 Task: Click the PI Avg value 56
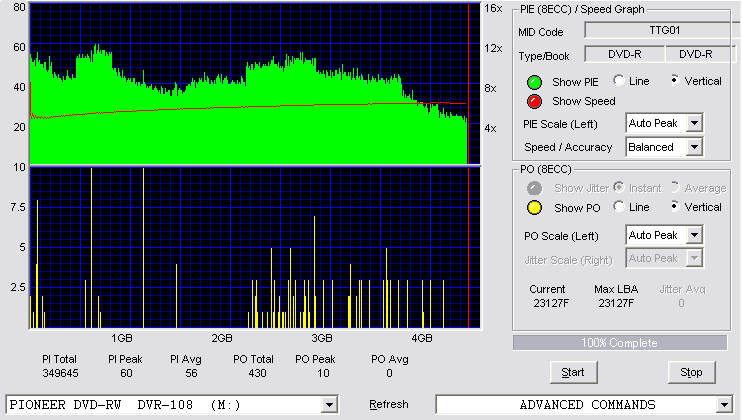191,373
